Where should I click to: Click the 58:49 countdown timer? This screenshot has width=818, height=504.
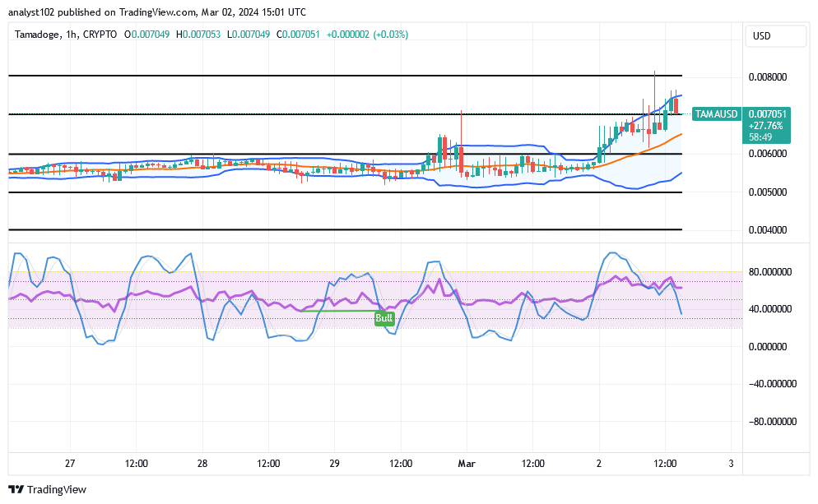pyautogui.click(x=760, y=137)
